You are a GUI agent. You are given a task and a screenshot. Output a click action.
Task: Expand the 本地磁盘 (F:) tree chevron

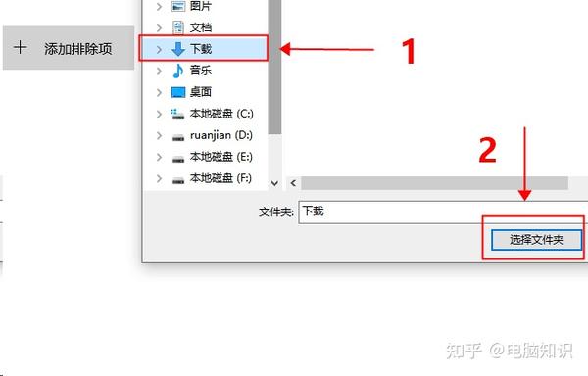pos(159,178)
